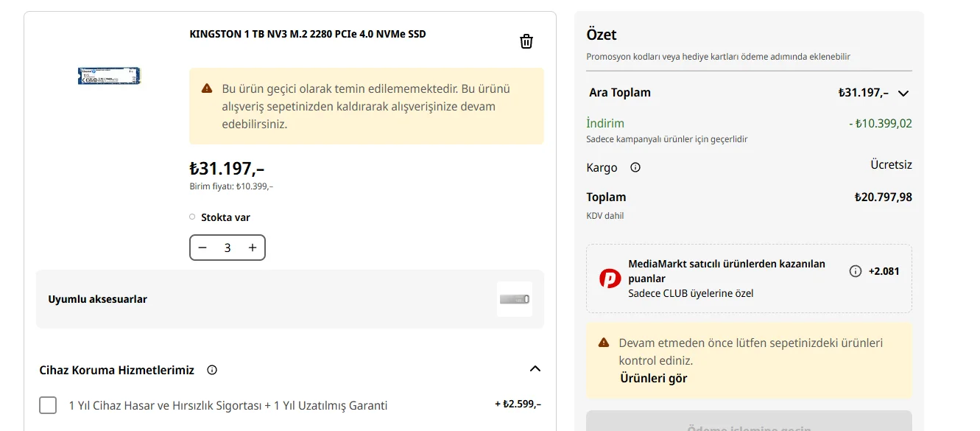This screenshot has height=431, width=980.
Task: Open the Ürünleri gör link
Action: (653, 378)
